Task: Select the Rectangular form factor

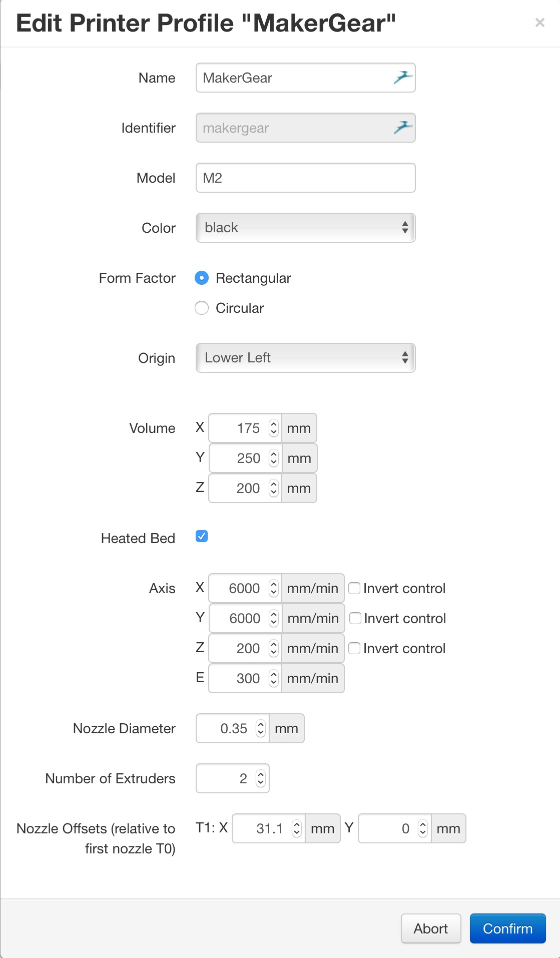Action: (202, 278)
